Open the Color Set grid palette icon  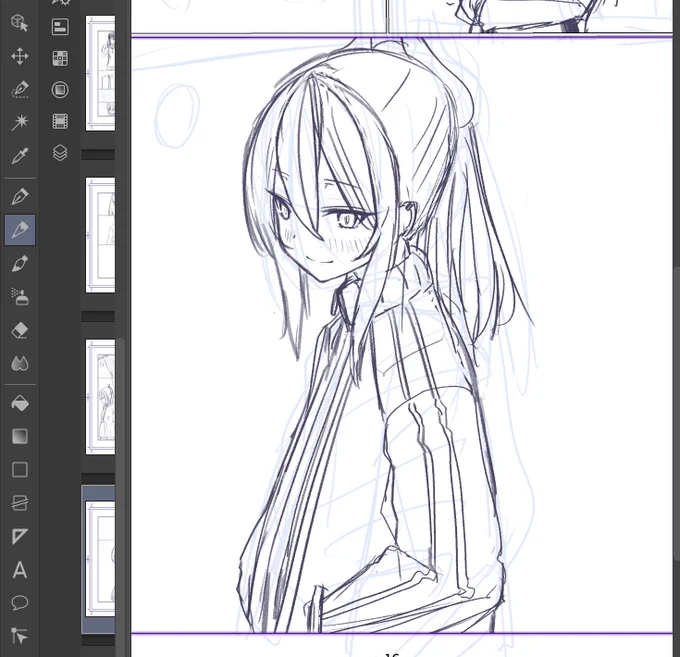pos(60,58)
